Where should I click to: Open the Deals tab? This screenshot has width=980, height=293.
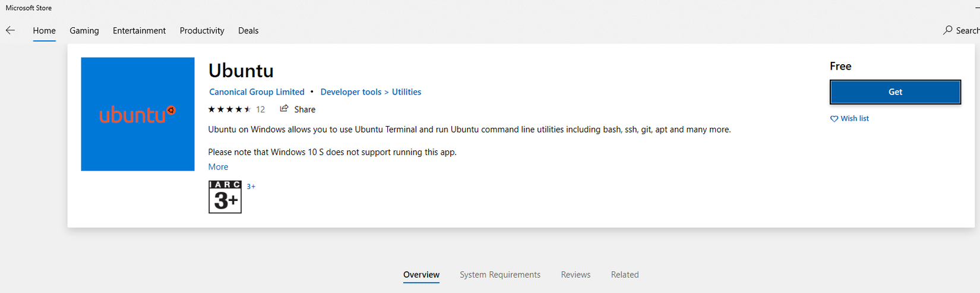pyautogui.click(x=248, y=31)
